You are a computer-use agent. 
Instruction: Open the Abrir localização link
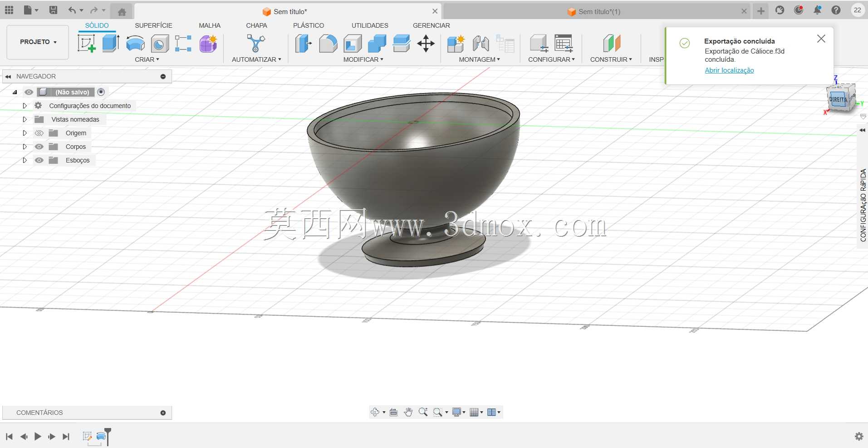(x=729, y=70)
